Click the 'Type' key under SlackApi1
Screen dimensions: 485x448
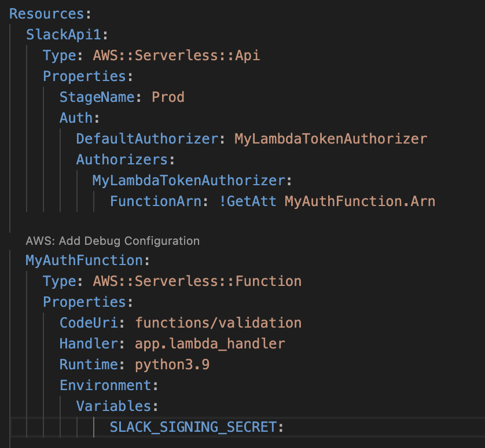tap(60, 56)
